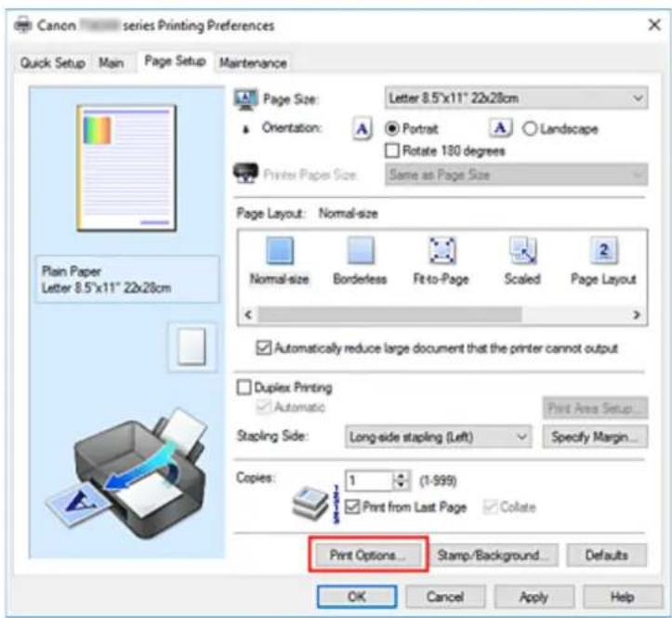Select the Landscape radio button
672x618 pixels.
[x=529, y=128]
